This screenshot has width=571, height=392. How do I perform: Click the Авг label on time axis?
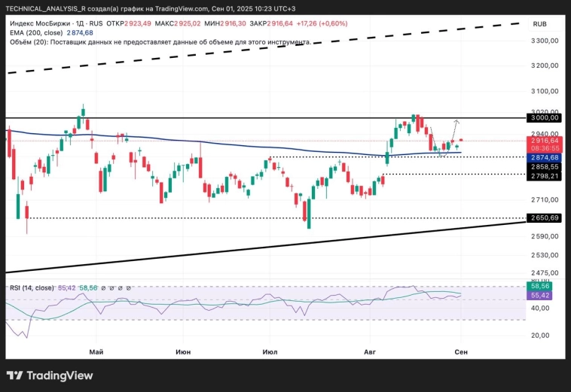coord(370,352)
